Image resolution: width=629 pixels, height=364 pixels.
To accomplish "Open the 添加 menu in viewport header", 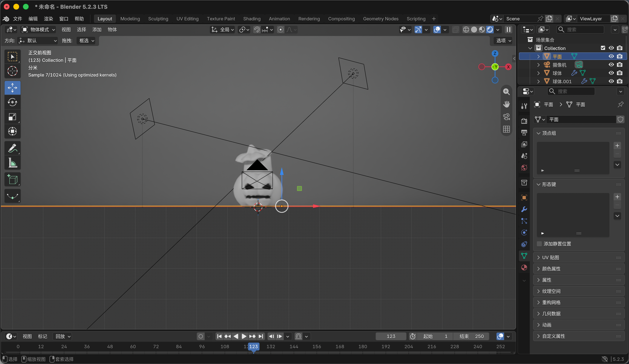I will click(97, 30).
